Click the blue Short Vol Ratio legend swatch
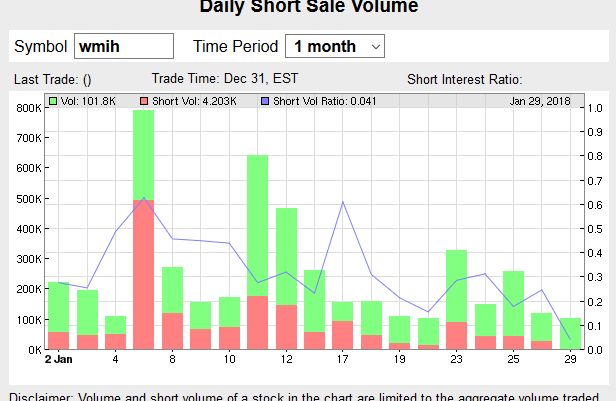The width and height of the screenshot is (616, 401). tap(264, 101)
